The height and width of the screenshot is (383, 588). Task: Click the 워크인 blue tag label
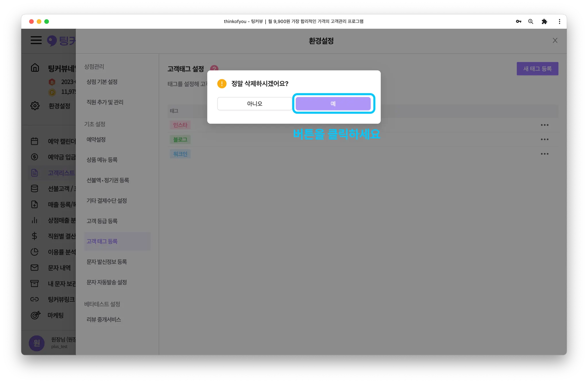point(180,154)
